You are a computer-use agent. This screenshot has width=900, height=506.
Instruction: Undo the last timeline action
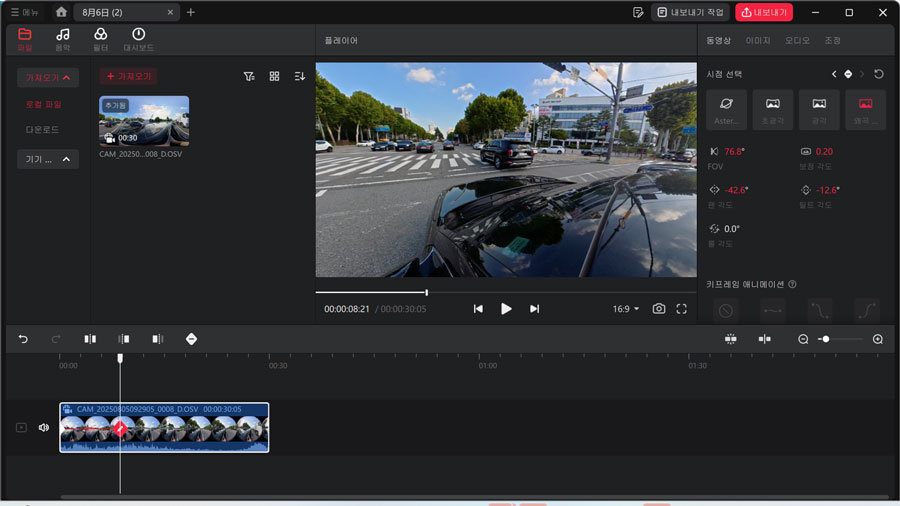(x=23, y=339)
